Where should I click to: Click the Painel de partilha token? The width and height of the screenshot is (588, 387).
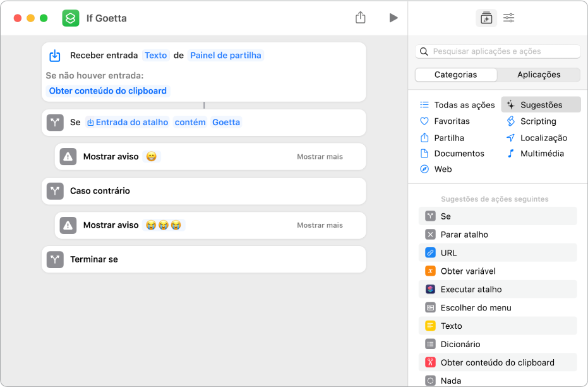click(225, 55)
